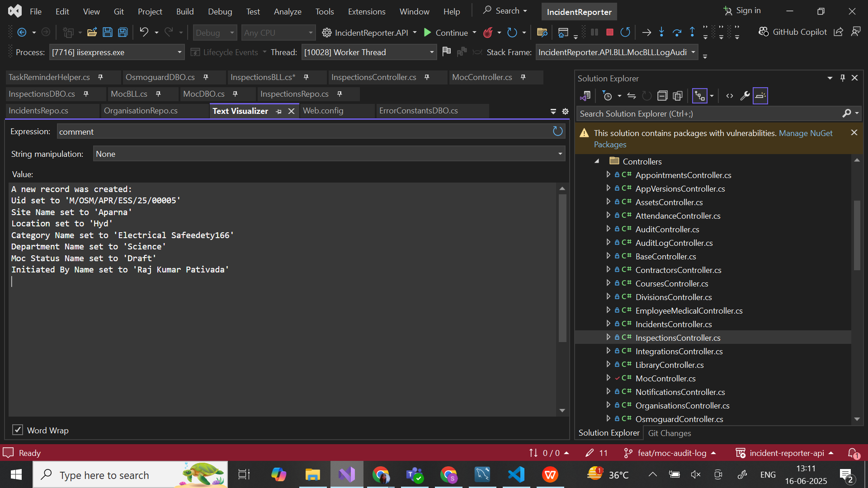
Task: Open the Process iisexpress.exe dropdown
Action: 179,52
